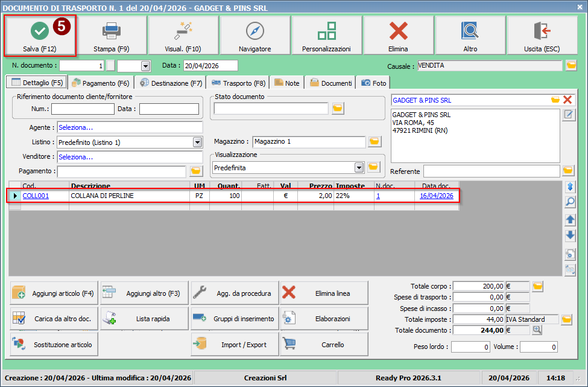Switch to Trasporto (F8) tab
The width and height of the screenshot is (588, 387).
coord(238,83)
